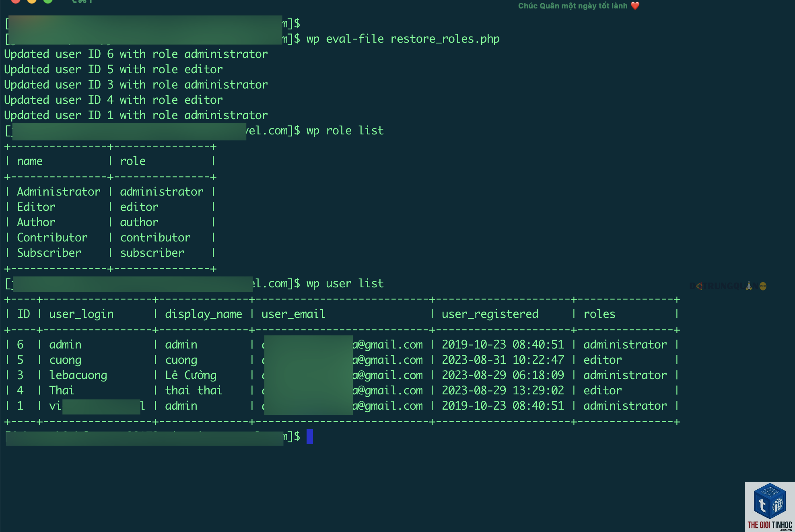Click the 'Administrator' name cell in the role table
Screen dimensions: 795x532
click(59, 192)
